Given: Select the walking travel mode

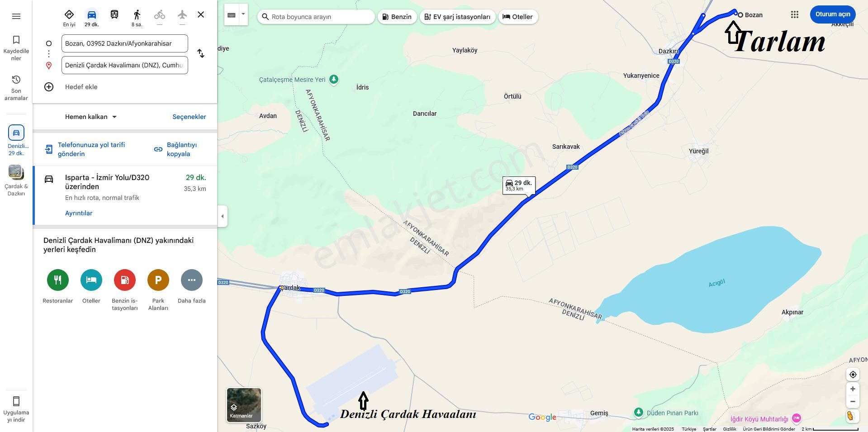Looking at the screenshot, I should click(x=137, y=18).
